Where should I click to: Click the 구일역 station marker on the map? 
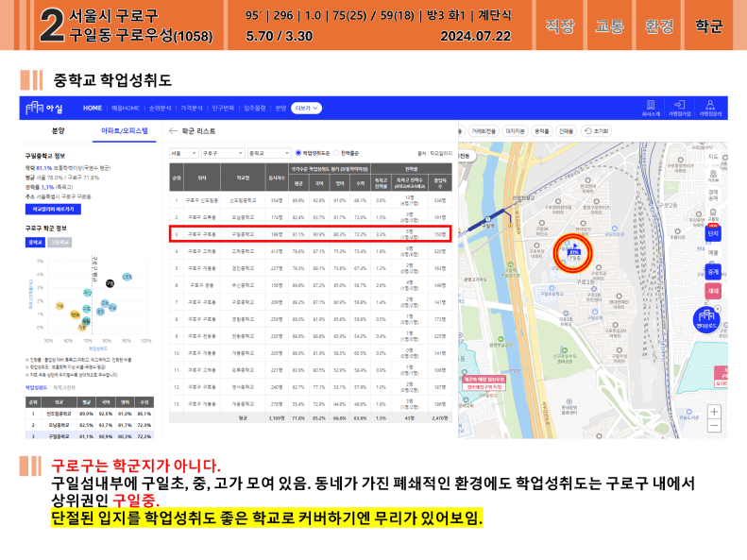click(487, 221)
